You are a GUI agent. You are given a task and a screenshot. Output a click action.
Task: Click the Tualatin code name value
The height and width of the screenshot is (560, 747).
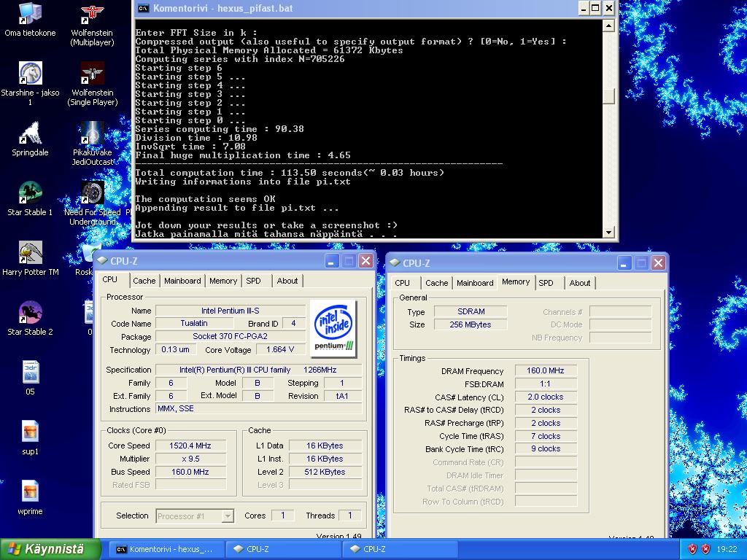194,323
